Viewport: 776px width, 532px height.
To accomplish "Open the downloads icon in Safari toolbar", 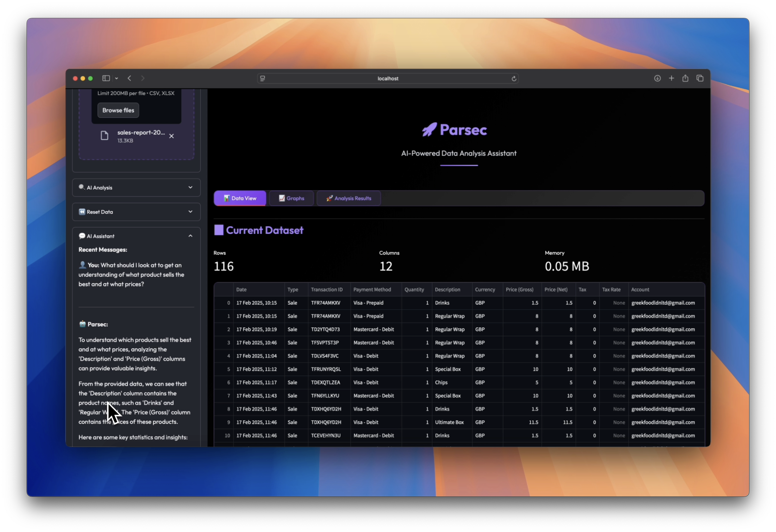I will pos(657,78).
